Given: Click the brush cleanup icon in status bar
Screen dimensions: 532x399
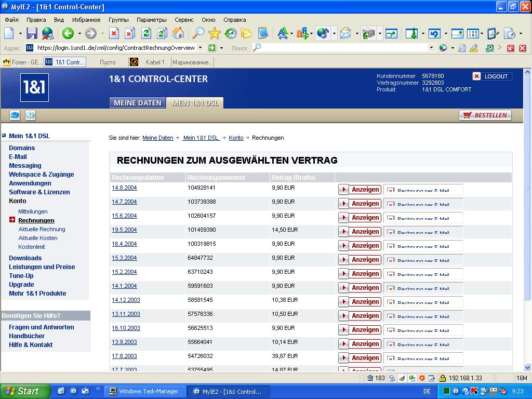Looking at the screenshot, I should (402, 378).
